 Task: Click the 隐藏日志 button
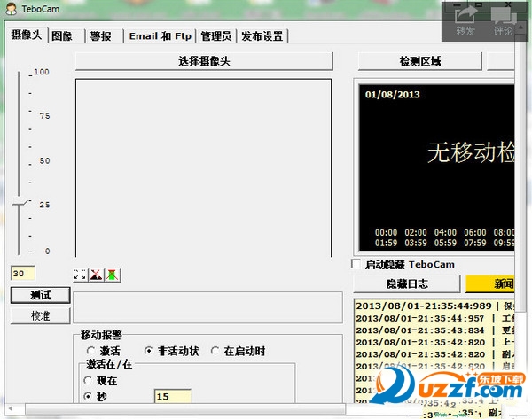(407, 283)
